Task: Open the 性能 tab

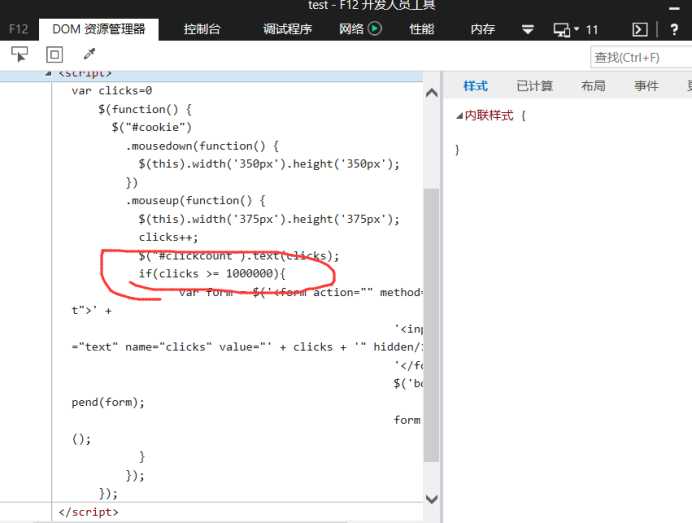Action: pyautogui.click(x=421, y=29)
